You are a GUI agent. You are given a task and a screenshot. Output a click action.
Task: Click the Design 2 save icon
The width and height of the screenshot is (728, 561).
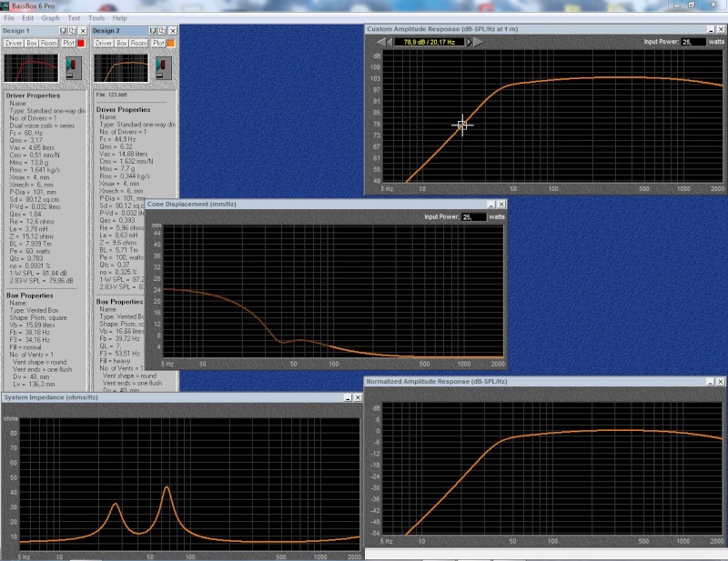[x=153, y=31]
